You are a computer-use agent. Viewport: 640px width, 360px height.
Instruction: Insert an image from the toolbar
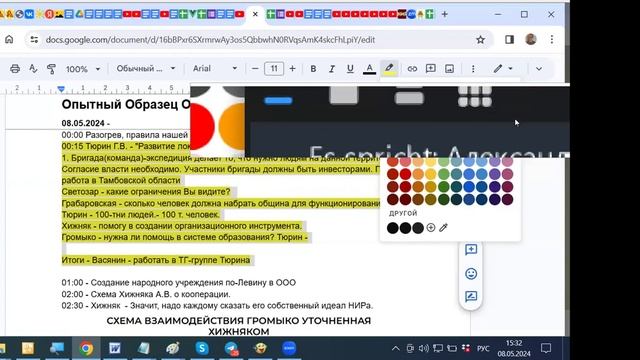[x=449, y=69]
